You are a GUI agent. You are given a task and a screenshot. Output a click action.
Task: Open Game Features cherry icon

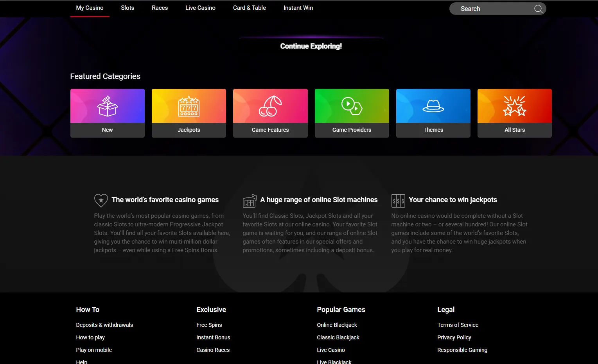(x=270, y=106)
